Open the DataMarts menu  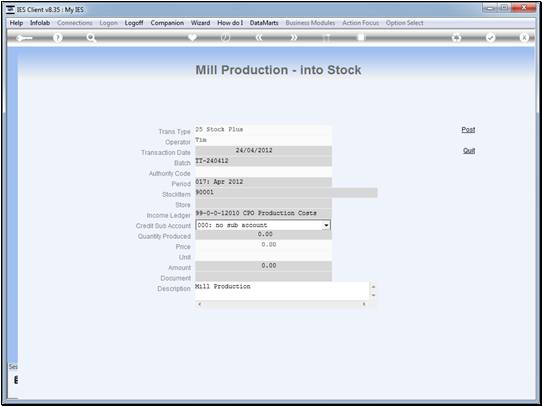(x=264, y=23)
